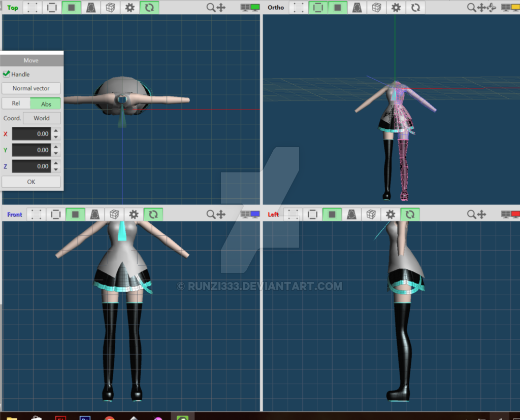This screenshot has height=420, width=520.
Task: Toggle point display in Front view toolbar
Action: [x=36, y=214]
